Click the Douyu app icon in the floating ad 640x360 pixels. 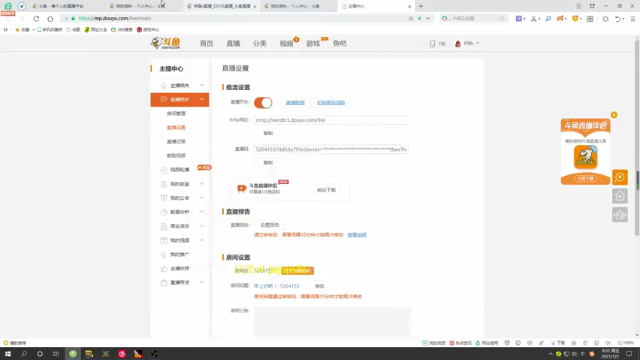[x=586, y=157]
